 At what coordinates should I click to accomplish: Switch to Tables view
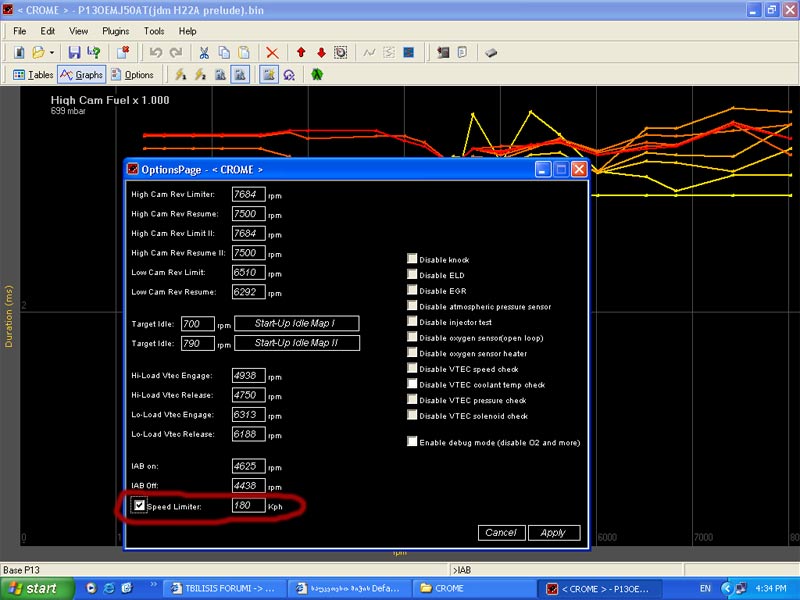point(33,75)
